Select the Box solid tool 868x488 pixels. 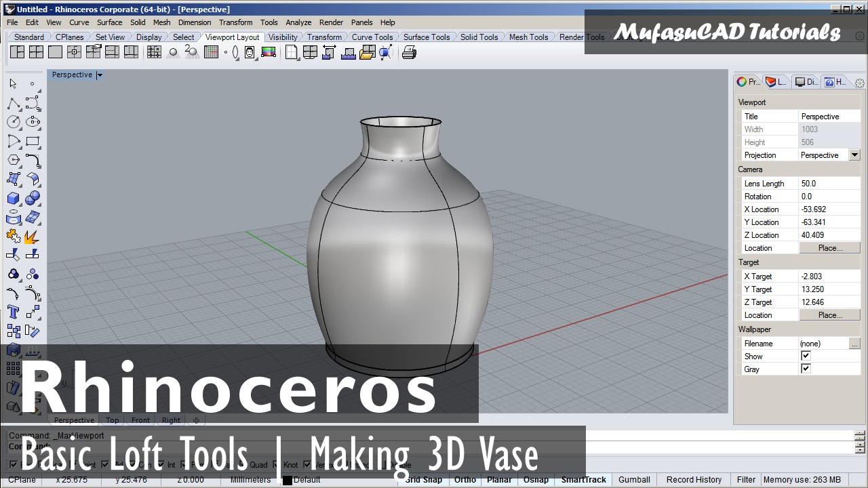click(13, 198)
